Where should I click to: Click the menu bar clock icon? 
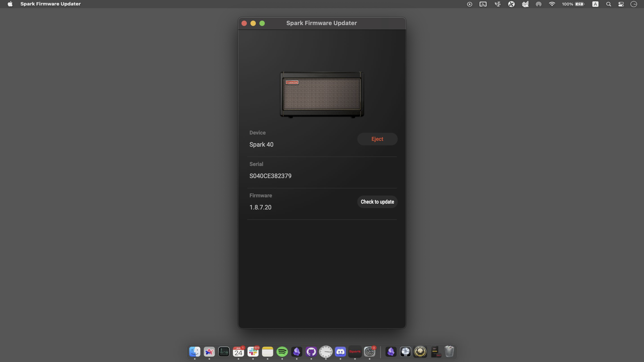[634, 4]
